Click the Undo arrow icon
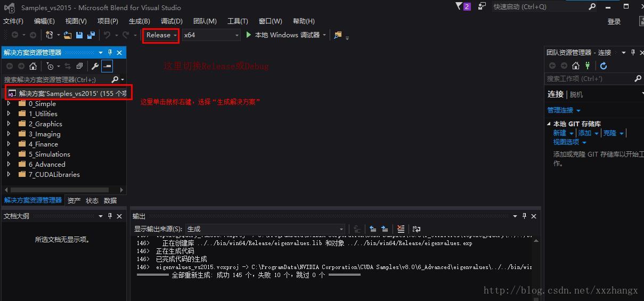Viewport: 644px width, 301px height. pyautogui.click(x=107, y=35)
